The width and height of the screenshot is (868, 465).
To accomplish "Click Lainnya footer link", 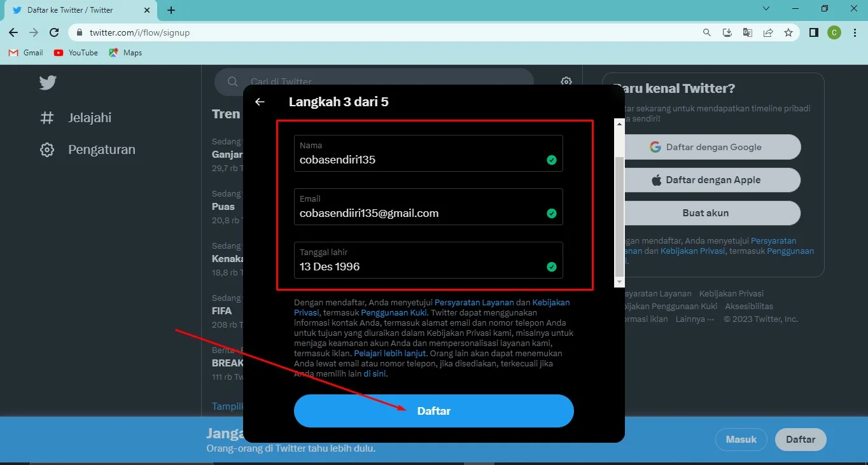I will pos(694,319).
